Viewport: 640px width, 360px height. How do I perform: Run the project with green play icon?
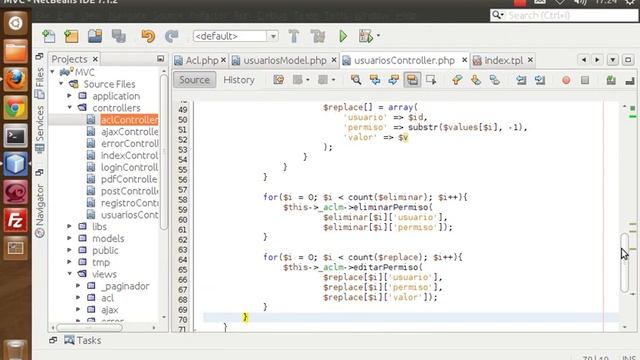(343, 36)
